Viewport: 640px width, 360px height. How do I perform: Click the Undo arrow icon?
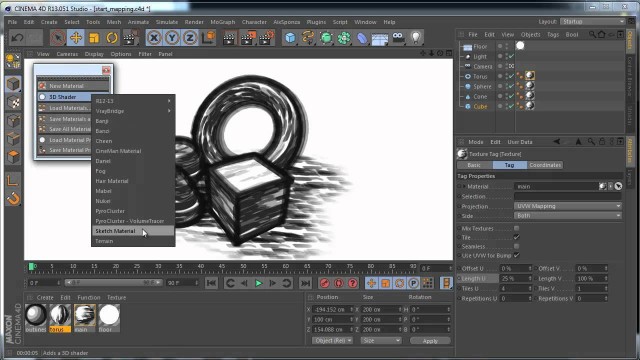point(17,38)
